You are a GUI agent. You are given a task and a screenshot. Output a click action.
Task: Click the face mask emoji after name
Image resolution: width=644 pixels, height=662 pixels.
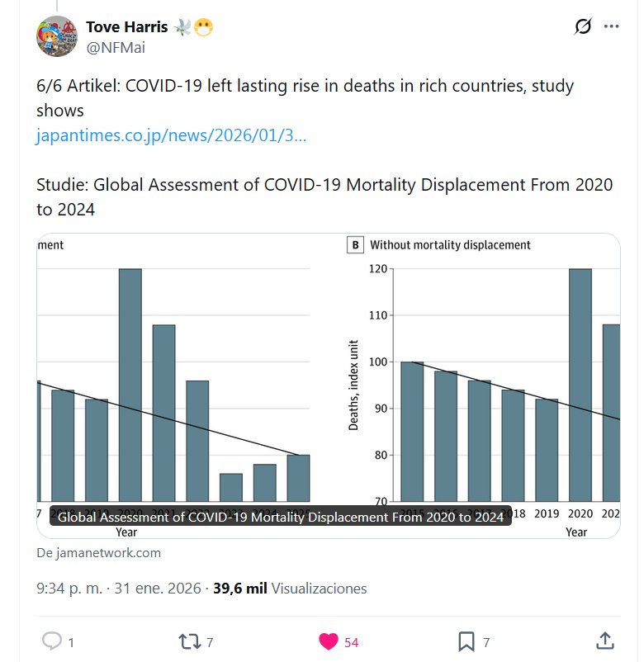[203, 27]
